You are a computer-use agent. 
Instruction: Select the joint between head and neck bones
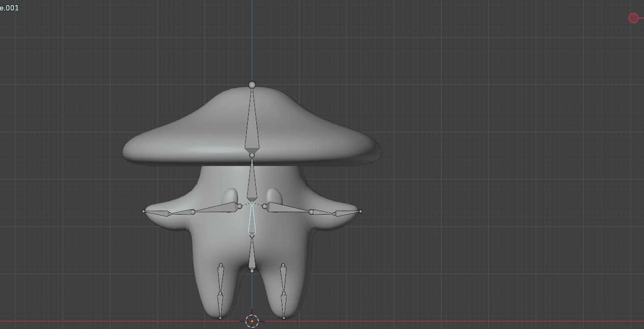coord(252,155)
